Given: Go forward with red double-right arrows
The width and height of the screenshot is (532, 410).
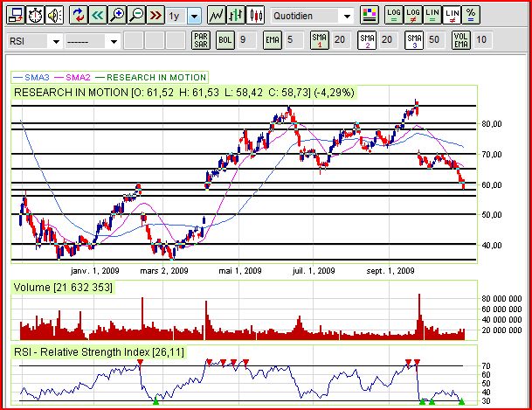Looking at the screenshot, I should coord(155,15).
